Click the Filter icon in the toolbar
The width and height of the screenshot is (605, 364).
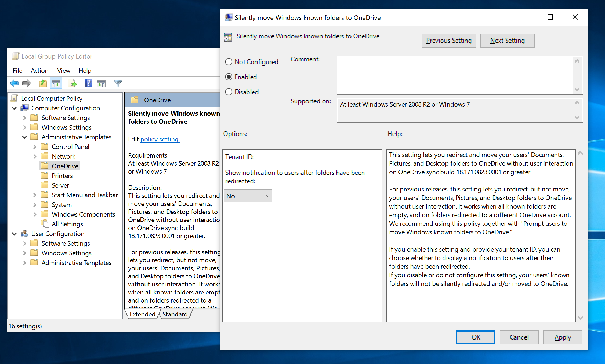(118, 83)
